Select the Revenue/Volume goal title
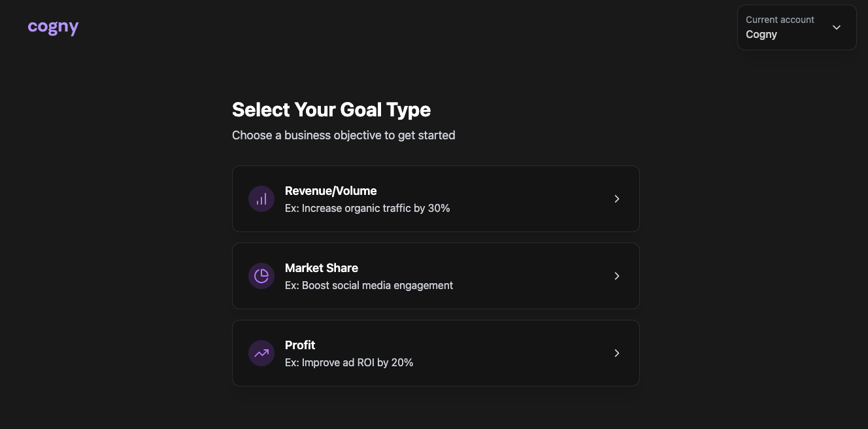 point(331,191)
